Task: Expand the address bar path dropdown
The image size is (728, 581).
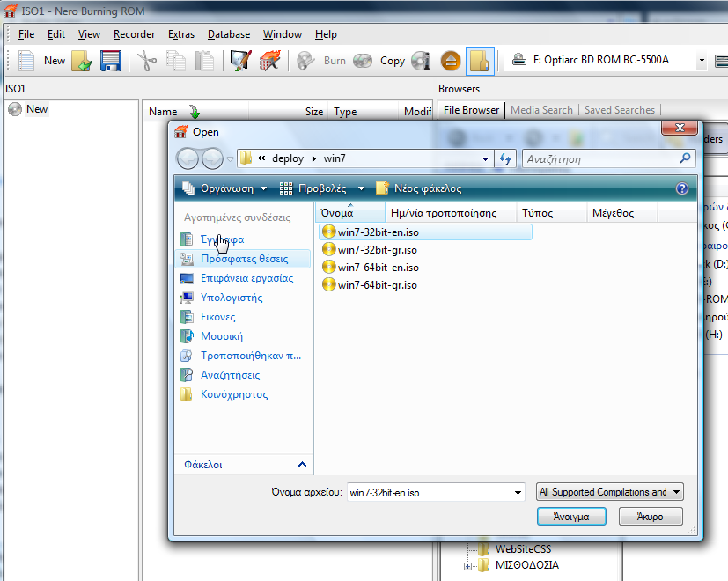Action: [x=485, y=159]
